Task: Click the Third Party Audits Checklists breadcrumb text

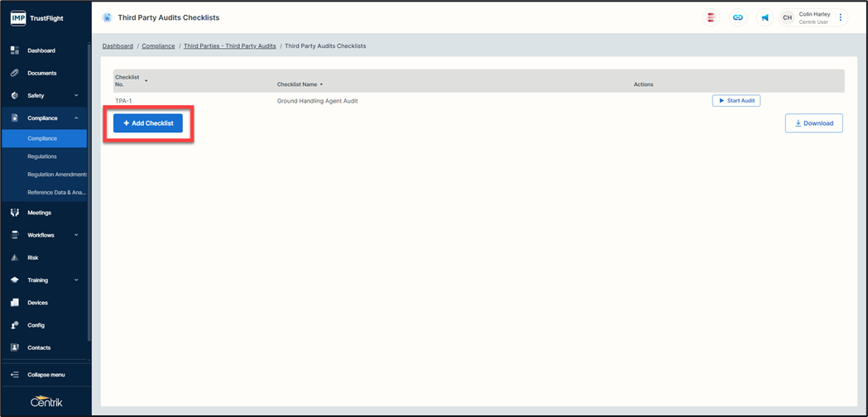Action: 325,46
